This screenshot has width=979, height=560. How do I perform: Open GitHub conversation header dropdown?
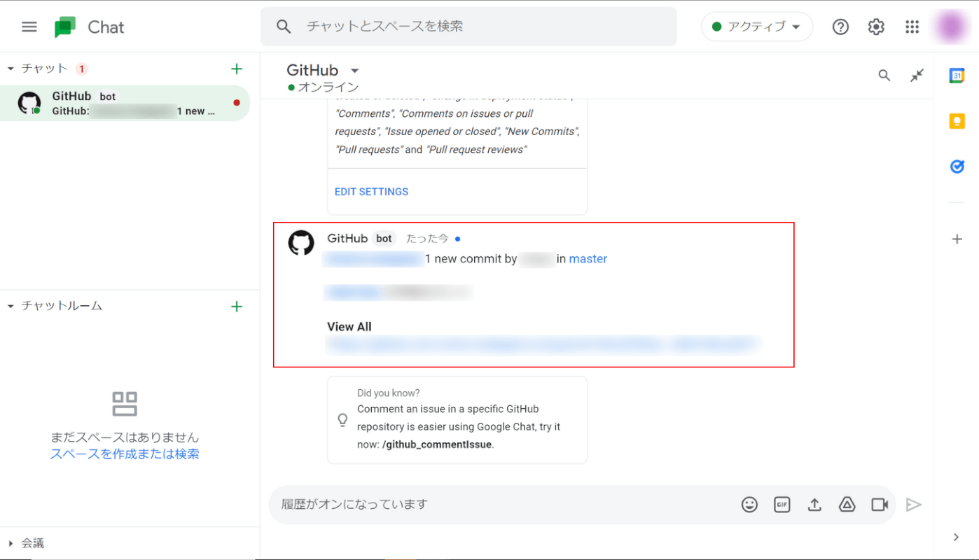click(x=354, y=71)
